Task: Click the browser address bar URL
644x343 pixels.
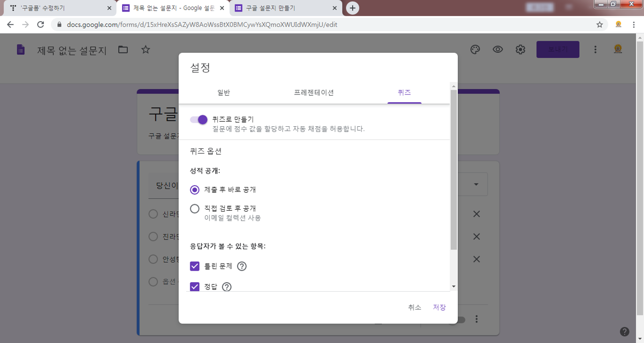Action: [202, 24]
